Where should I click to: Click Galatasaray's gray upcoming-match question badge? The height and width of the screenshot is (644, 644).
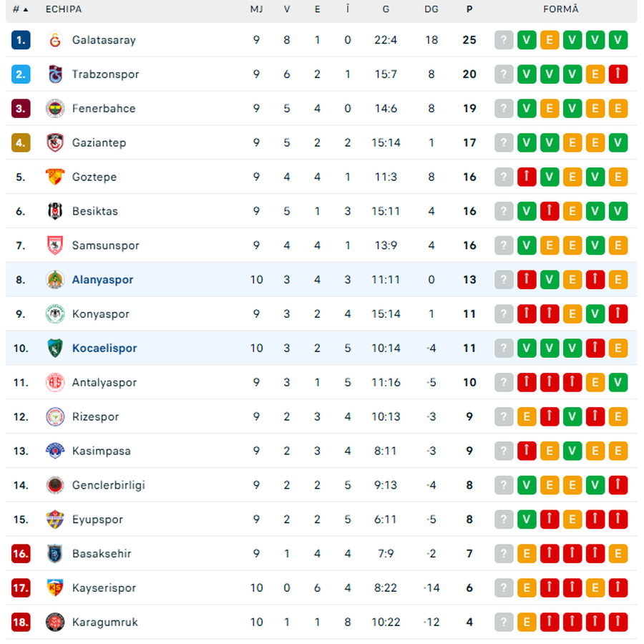tap(504, 40)
